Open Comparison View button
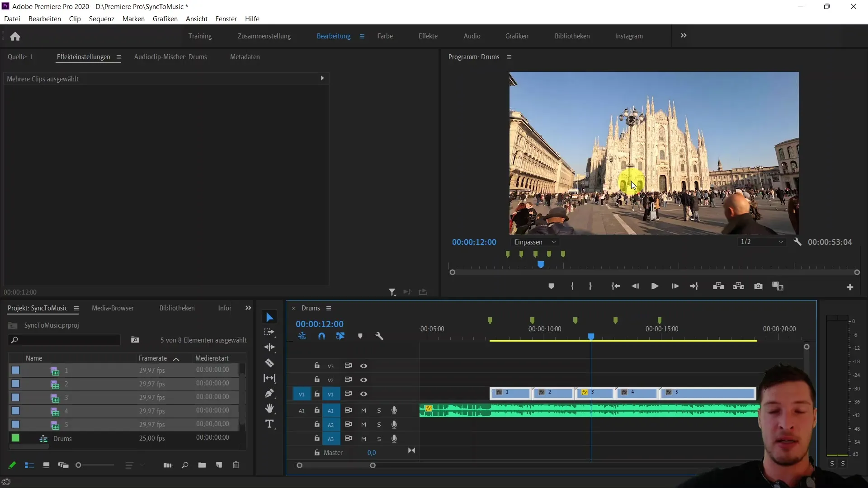 [778, 286]
